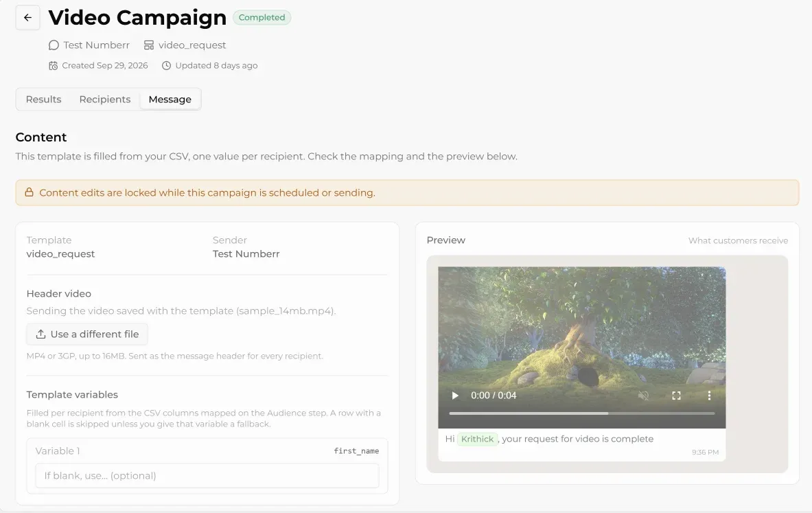This screenshot has height=513, width=812.
Task: Click the 'Test Numberr' sender value in card
Action: coord(246,254)
